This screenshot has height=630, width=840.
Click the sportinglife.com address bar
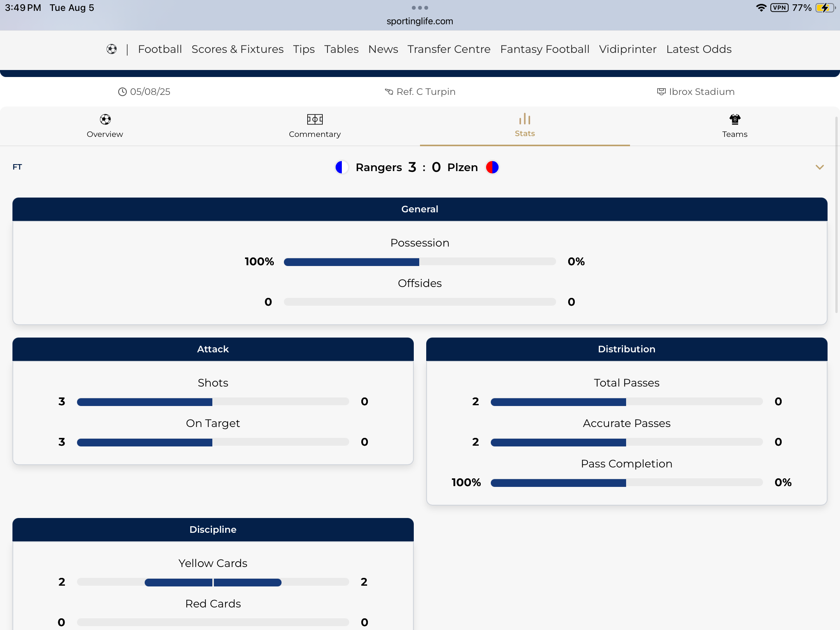click(420, 21)
